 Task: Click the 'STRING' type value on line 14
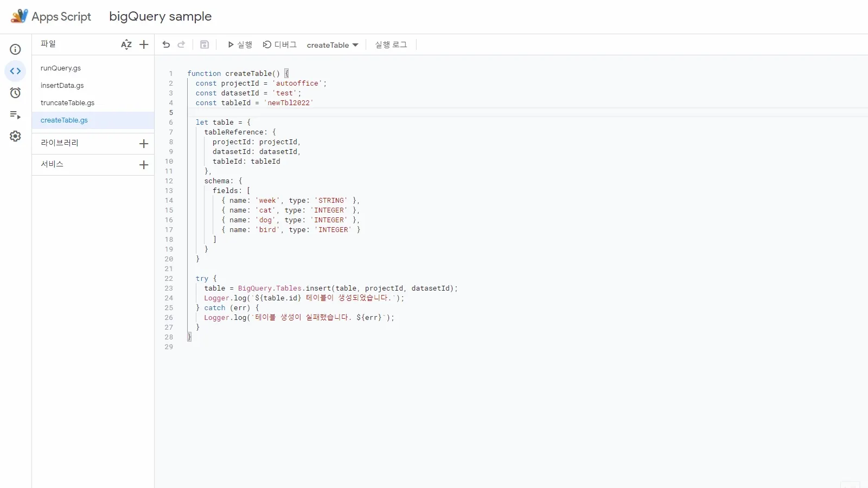[331, 201]
